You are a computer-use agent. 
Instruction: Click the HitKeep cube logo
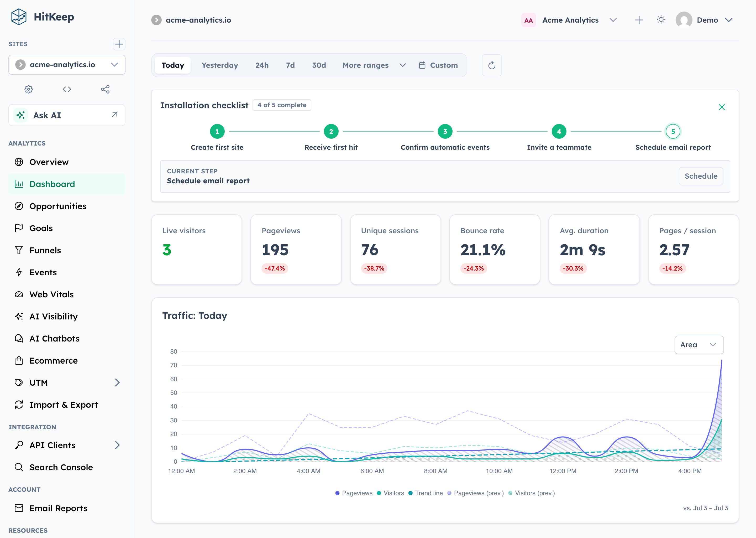(19, 17)
